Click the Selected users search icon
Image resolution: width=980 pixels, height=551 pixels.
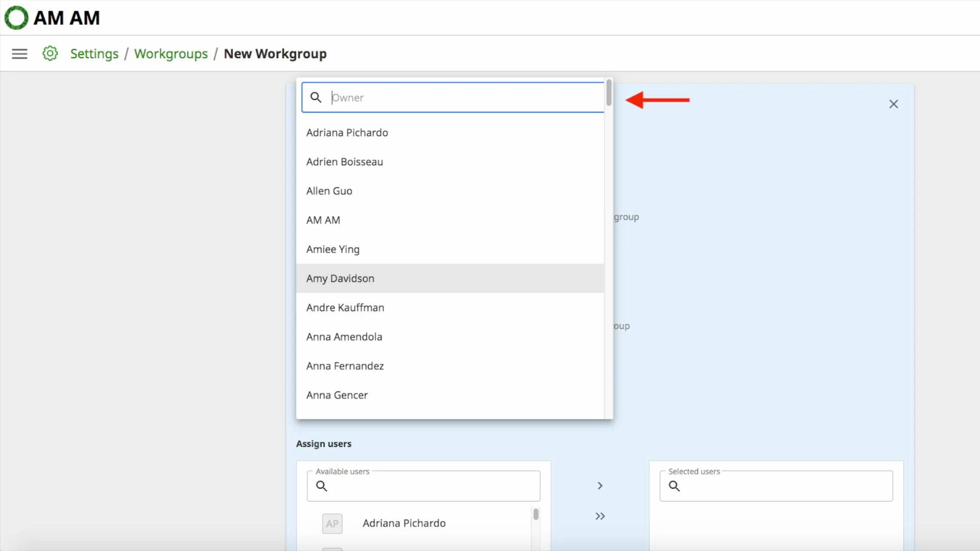click(674, 486)
